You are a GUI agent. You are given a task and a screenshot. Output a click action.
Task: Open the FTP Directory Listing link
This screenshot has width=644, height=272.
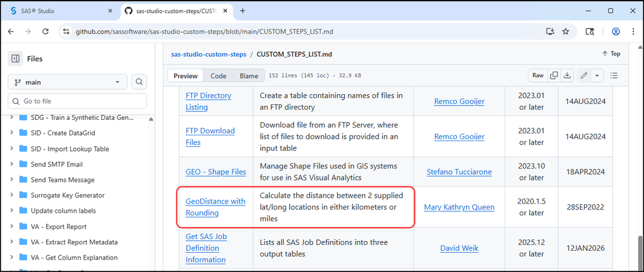coord(208,101)
